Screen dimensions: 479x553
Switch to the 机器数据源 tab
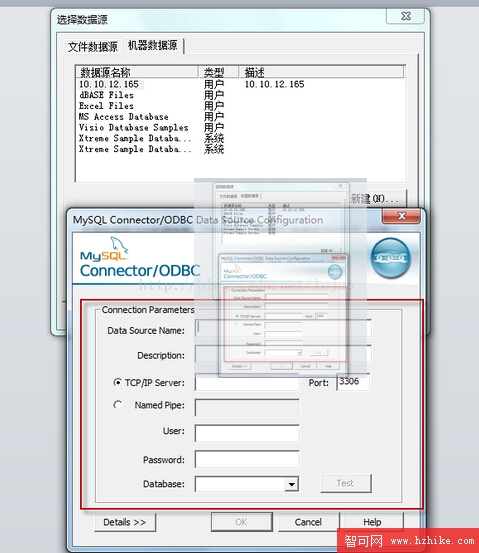coord(152,45)
